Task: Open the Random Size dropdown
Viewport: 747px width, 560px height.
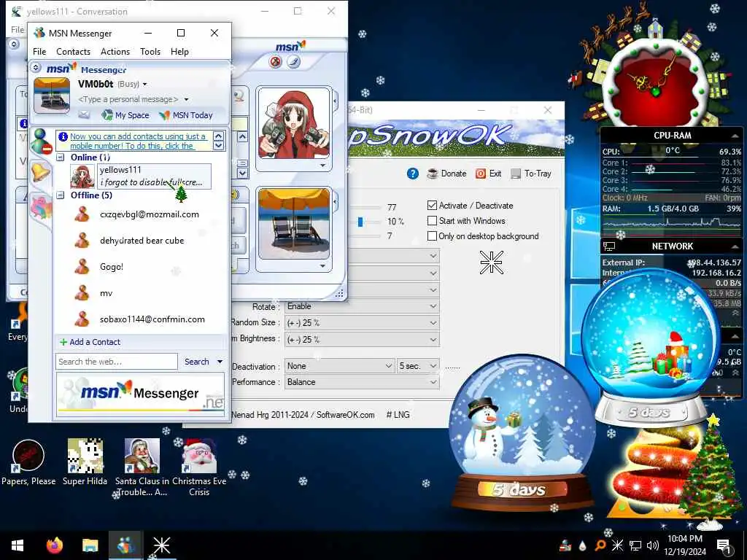Action: 362,323
